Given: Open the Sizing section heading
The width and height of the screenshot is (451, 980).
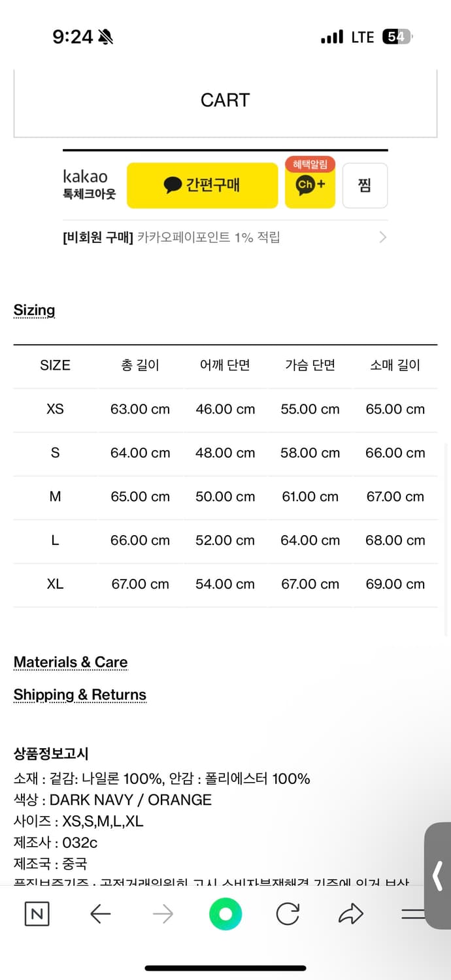Looking at the screenshot, I should point(34,310).
